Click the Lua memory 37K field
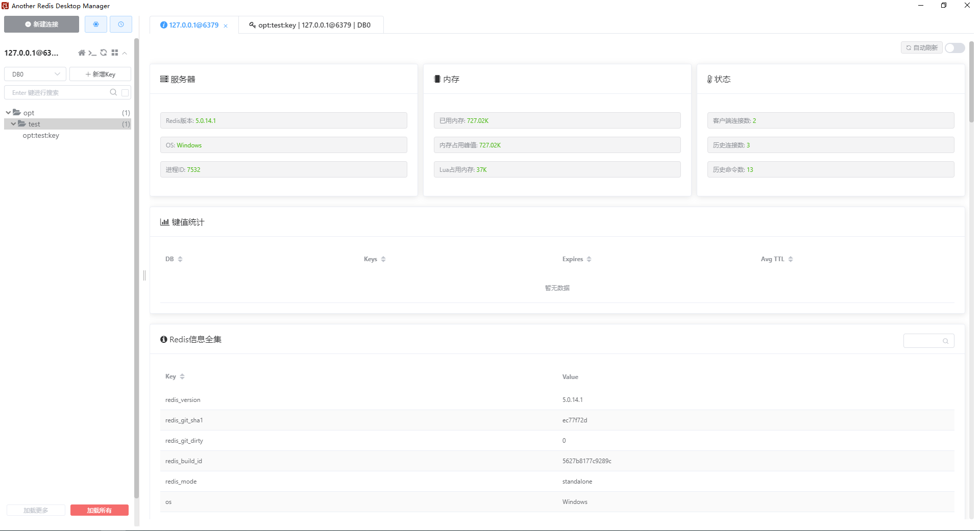 557,169
